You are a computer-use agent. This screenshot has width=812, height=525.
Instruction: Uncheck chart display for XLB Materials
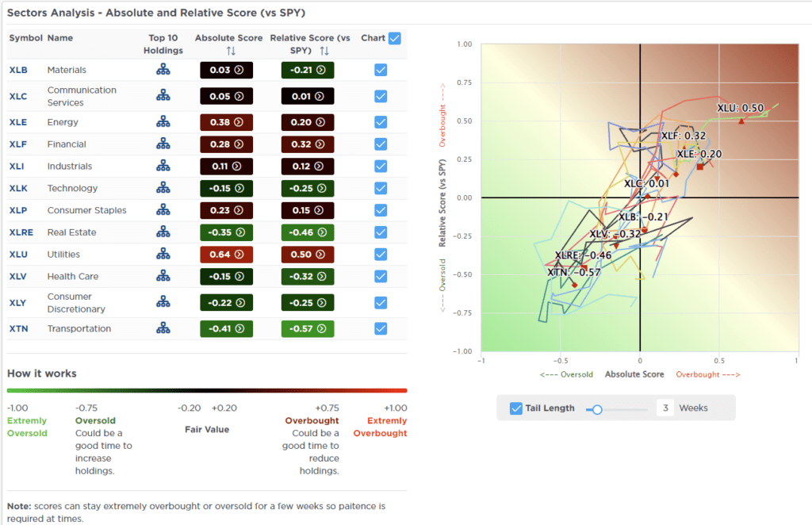pos(381,70)
